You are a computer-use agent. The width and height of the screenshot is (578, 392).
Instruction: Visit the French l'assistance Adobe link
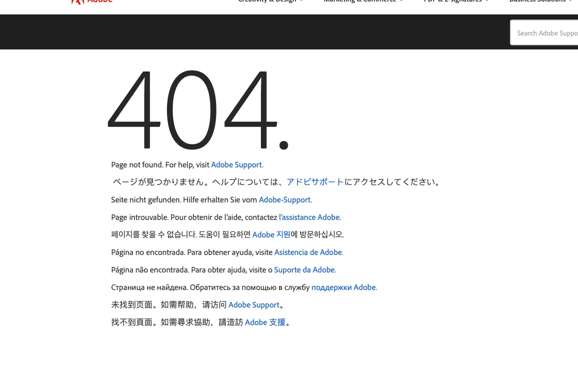click(x=310, y=217)
